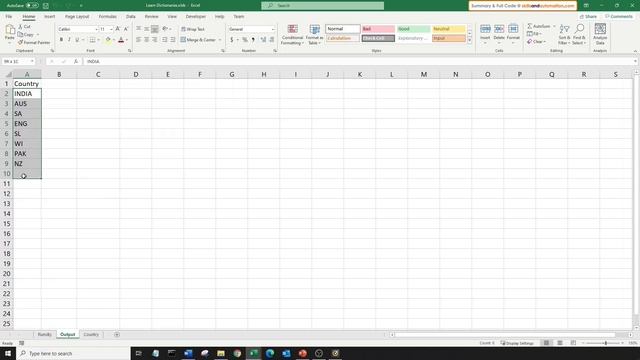Image resolution: width=640 pixels, height=360 pixels.
Task: Toggle the AutoSave switch
Action: click(32, 6)
